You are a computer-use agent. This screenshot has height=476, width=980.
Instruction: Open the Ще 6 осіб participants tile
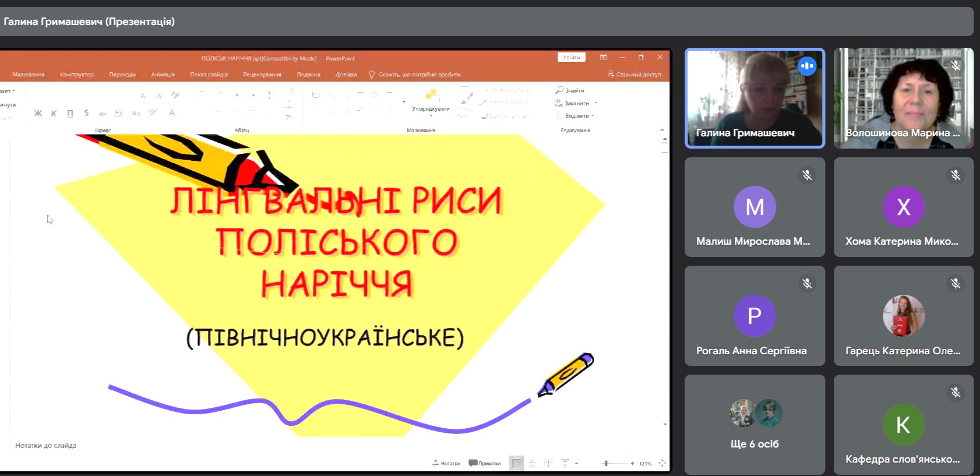pyautogui.click(x=755, y=424)
